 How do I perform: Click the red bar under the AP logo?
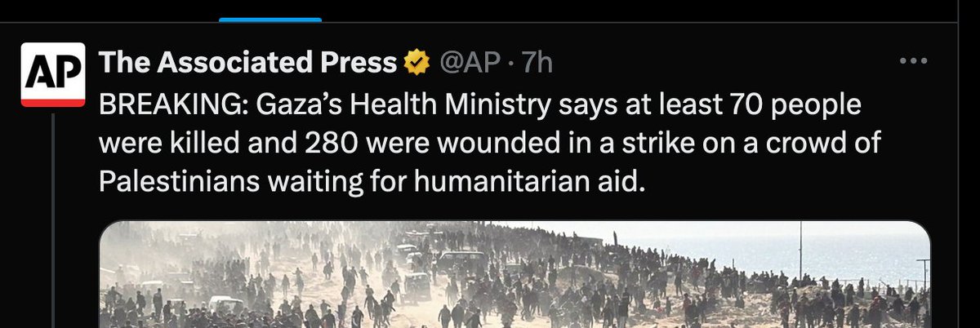coord(53,104)
